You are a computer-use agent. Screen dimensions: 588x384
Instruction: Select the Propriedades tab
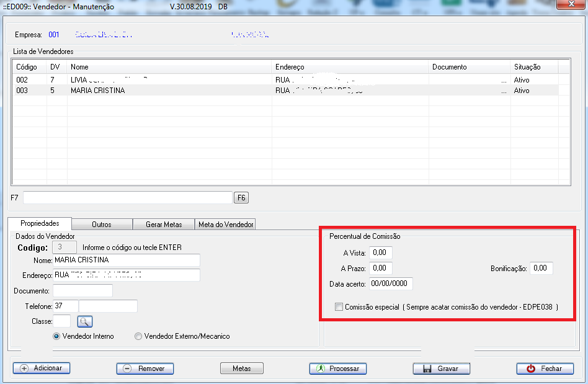click(40, 223)
